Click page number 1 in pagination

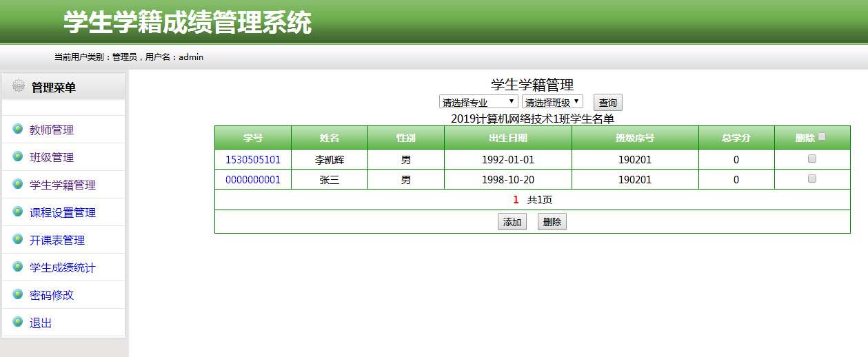click(x=516, y=200)
